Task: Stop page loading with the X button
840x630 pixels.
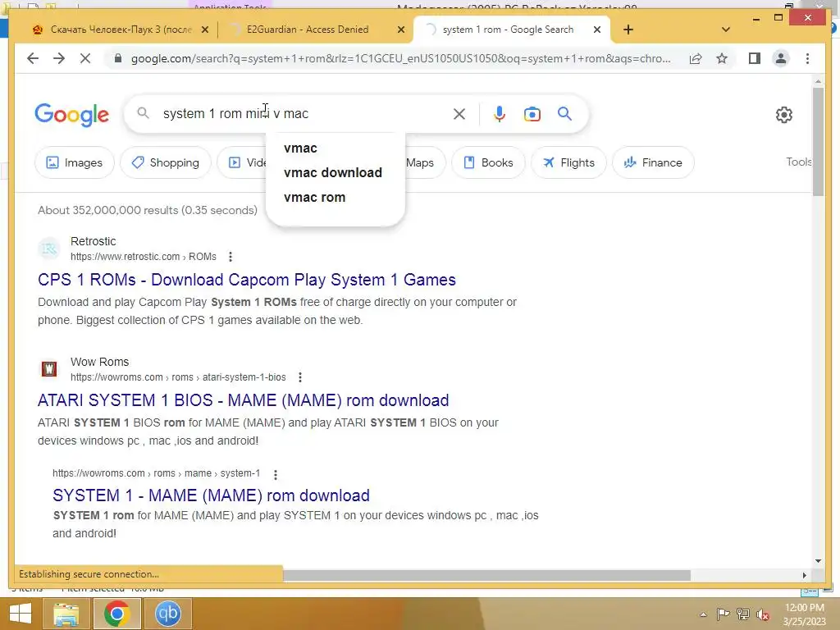Action: [85, 58]
